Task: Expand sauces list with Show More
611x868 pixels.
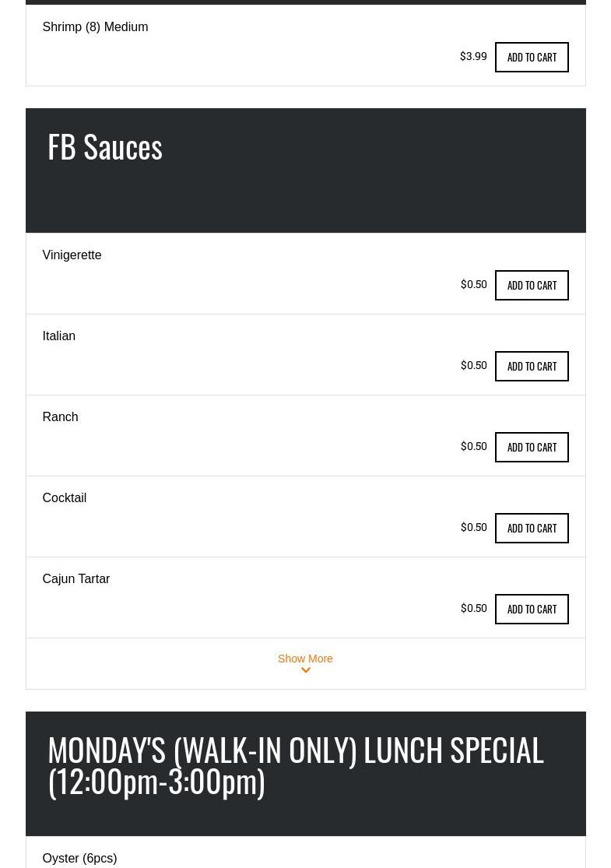Action: [x=305, y=659]
